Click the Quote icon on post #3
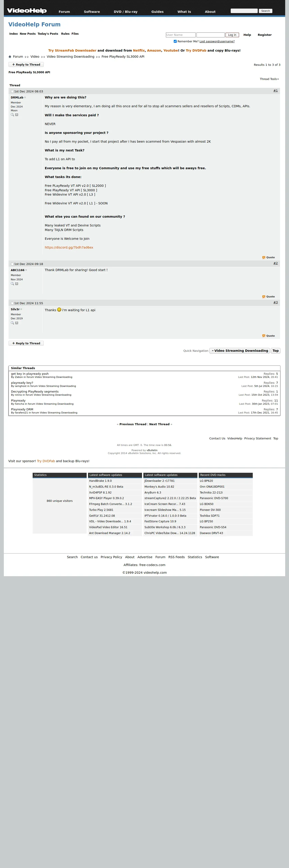 click(264, 336)
